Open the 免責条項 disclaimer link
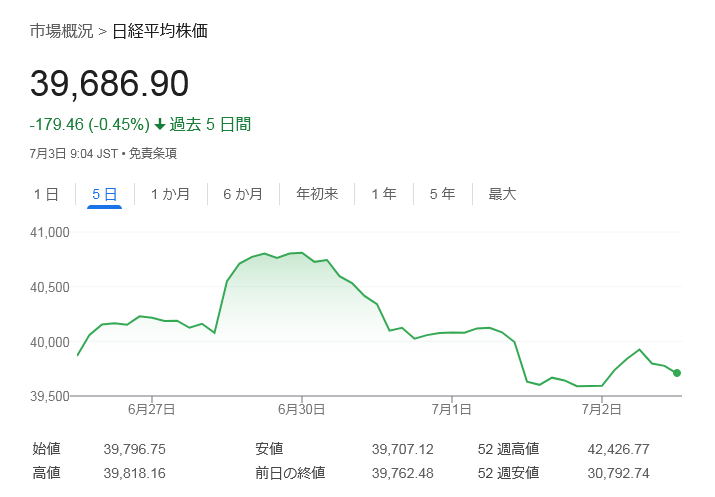The image size is (715, 497). point(153,153)
